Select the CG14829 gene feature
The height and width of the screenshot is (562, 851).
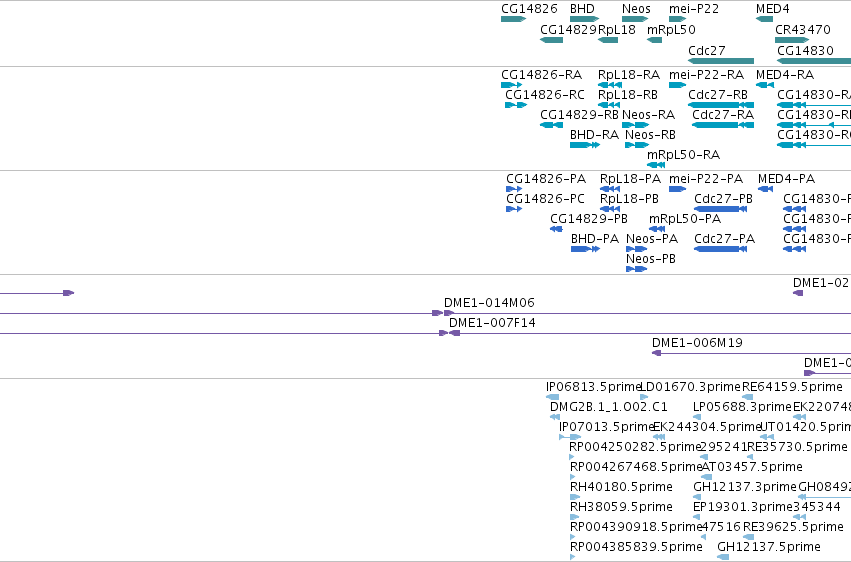click(551, 40)
